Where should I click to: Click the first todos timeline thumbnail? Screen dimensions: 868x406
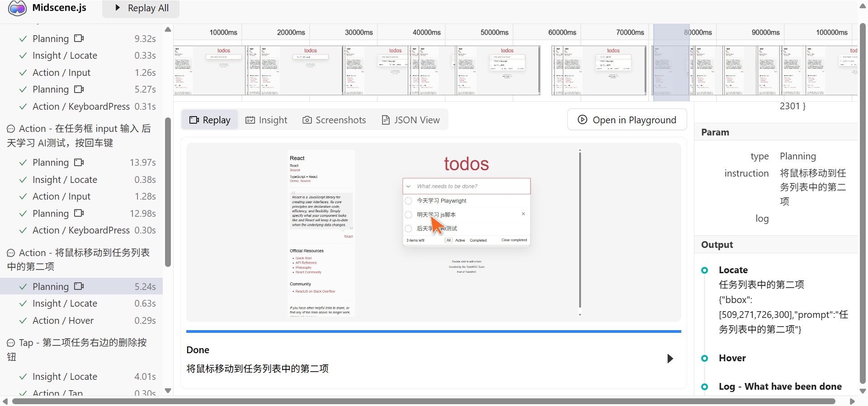click(210, 70)
